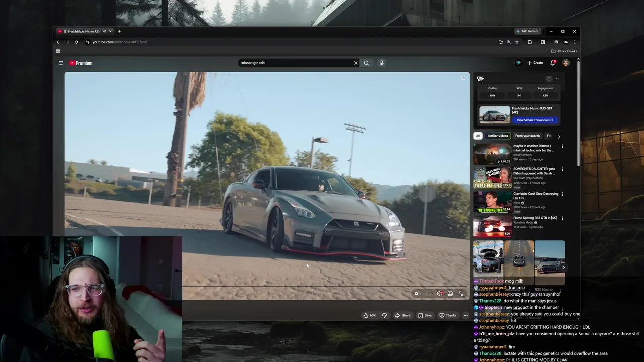
Task: Open options for 'SOMEONE'S DAUGHTER-gate' video
Action: tap(562, 169)
